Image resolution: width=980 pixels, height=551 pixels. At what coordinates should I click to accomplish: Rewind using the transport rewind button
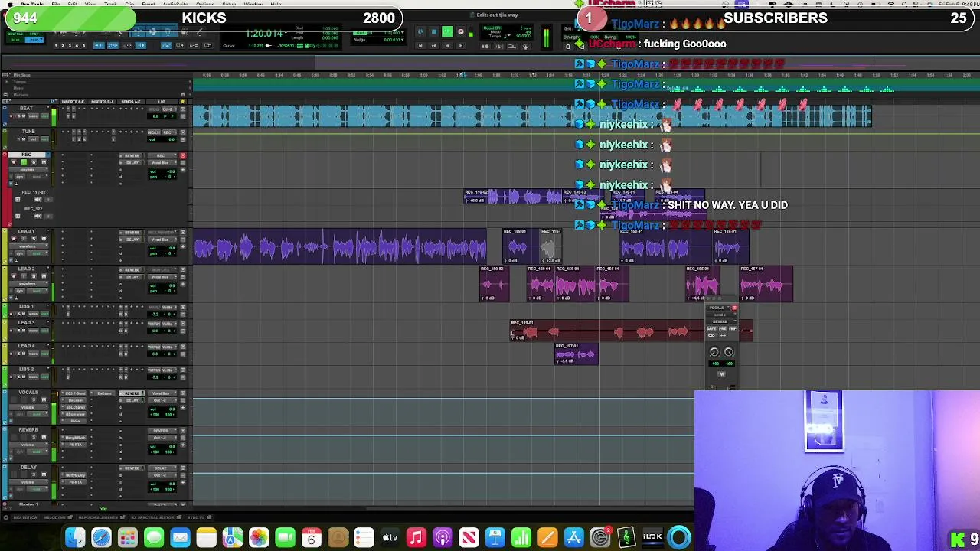coord(433,46)
